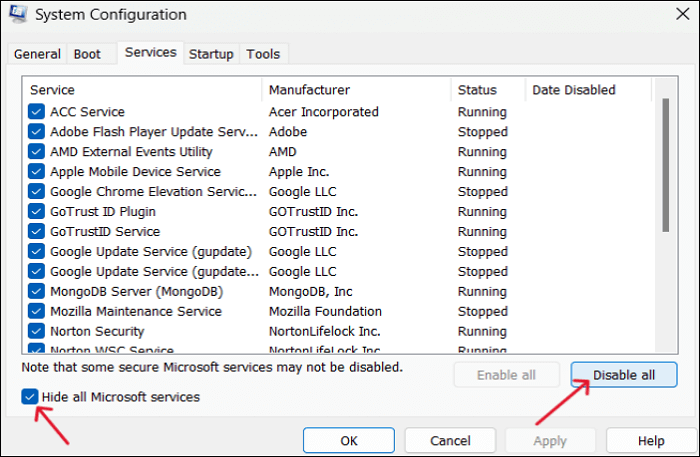Screen dimensions: 700x457
Task: Open the Tools tab
Action: click(263, 54)
